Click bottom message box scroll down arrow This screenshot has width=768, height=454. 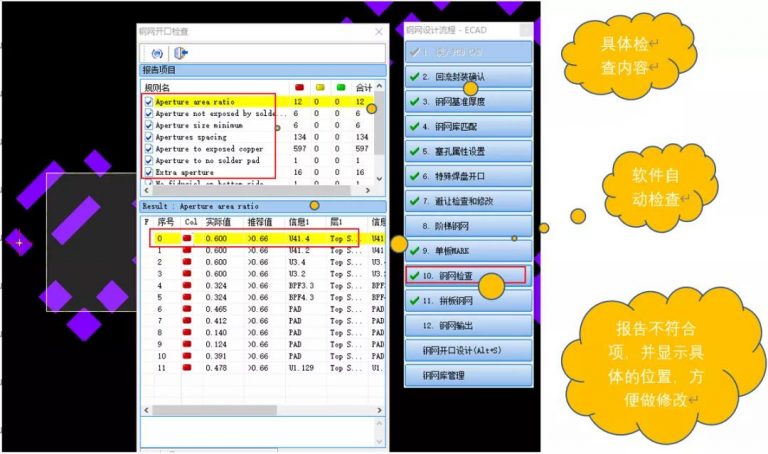click(380, 441)
